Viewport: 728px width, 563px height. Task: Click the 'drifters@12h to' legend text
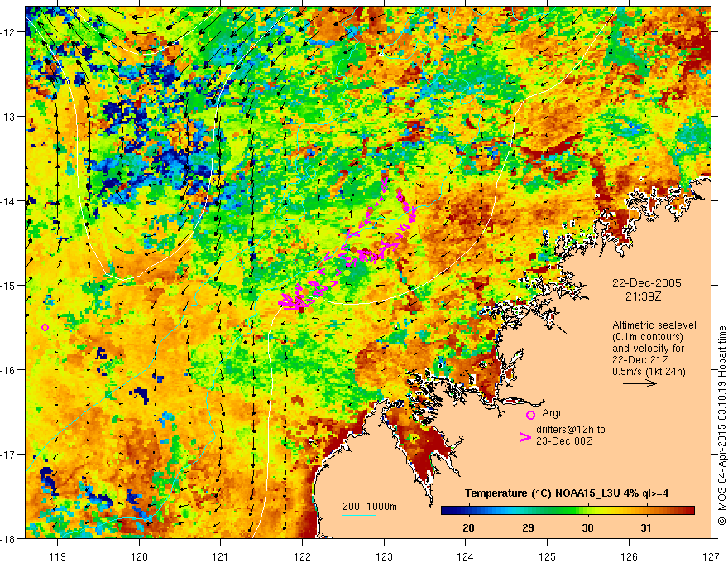tap(571, 430)
